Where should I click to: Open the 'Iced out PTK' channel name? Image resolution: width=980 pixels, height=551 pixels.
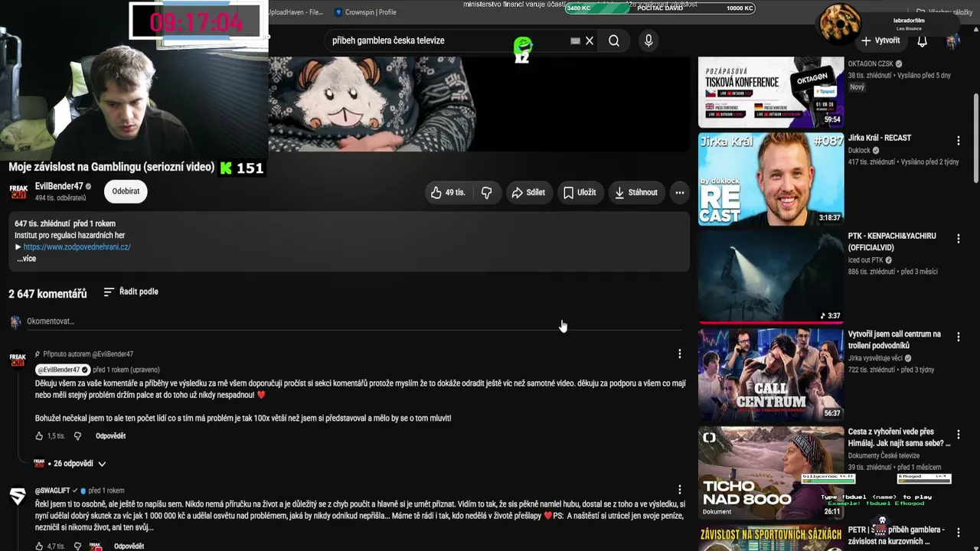point(866,260)
